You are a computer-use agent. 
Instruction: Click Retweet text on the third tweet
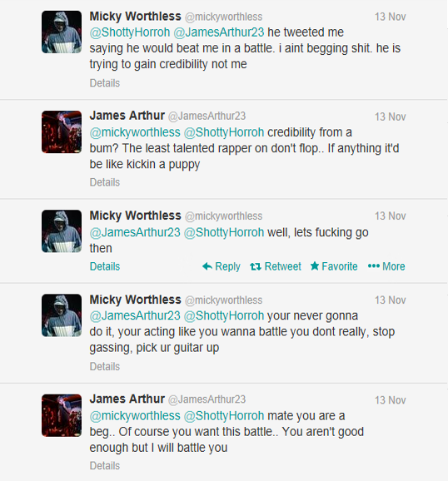click(283, 266)
